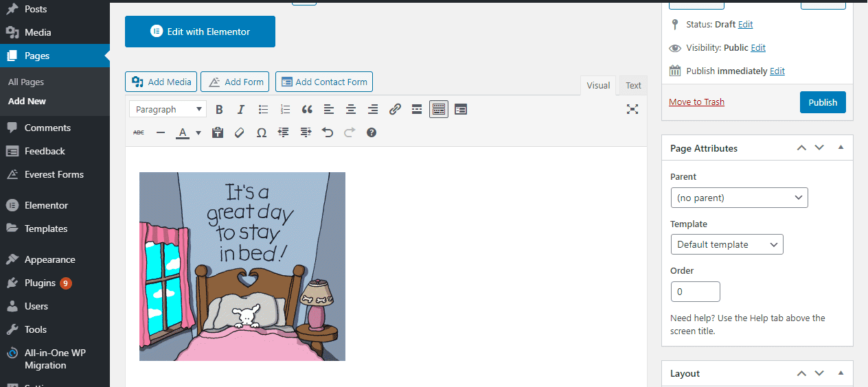The height and width of the screenshot is (387, 868).
Task: Open the text color dropdown arrow
Action: click(x=198, y=132)
